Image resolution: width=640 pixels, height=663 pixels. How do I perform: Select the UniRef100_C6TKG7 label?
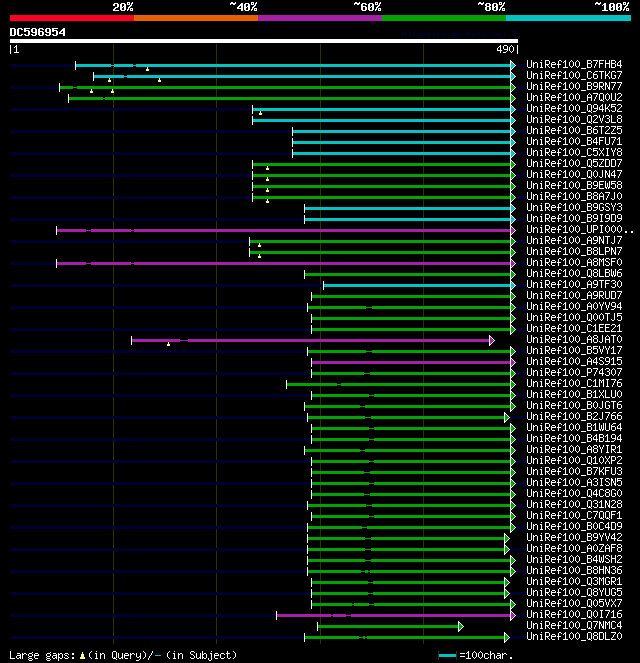pos(574,75)
